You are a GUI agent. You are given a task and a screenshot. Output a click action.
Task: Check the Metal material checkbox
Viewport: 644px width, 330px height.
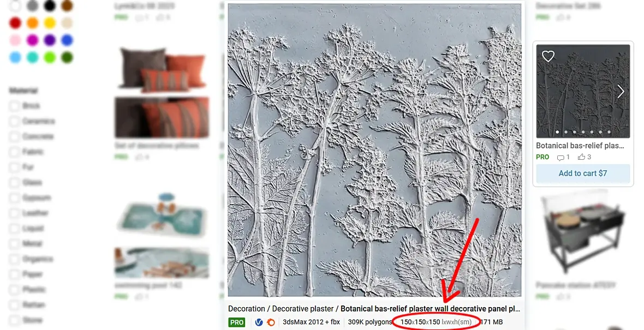(14, 243)
